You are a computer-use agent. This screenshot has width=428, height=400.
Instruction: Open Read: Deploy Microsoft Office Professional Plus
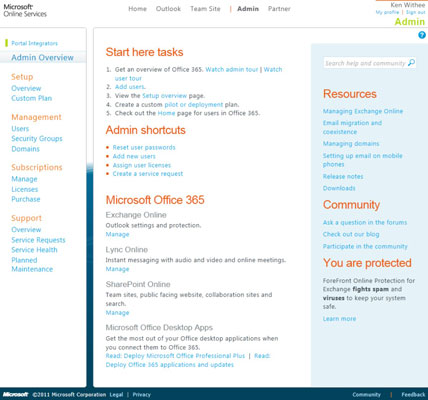[175, 356]
